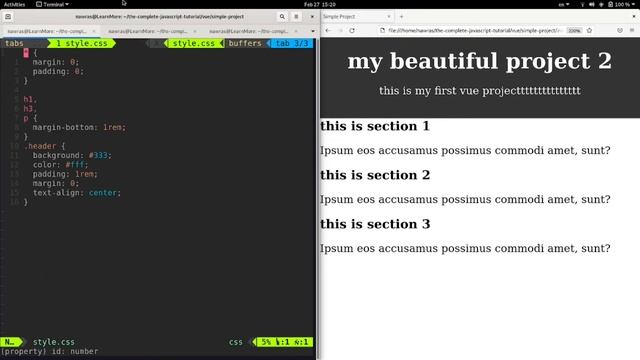Screen dimensions: 640x360
Task: Click the paragraph under section 2
Action: click(x=465, y=200)
